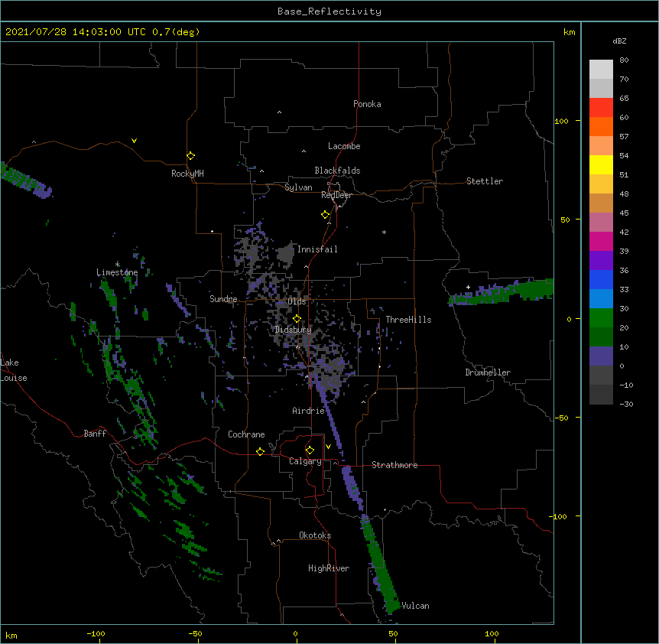Click the Olds town label
The height and width of the screenshot is (644, 659).
[297, 301]
